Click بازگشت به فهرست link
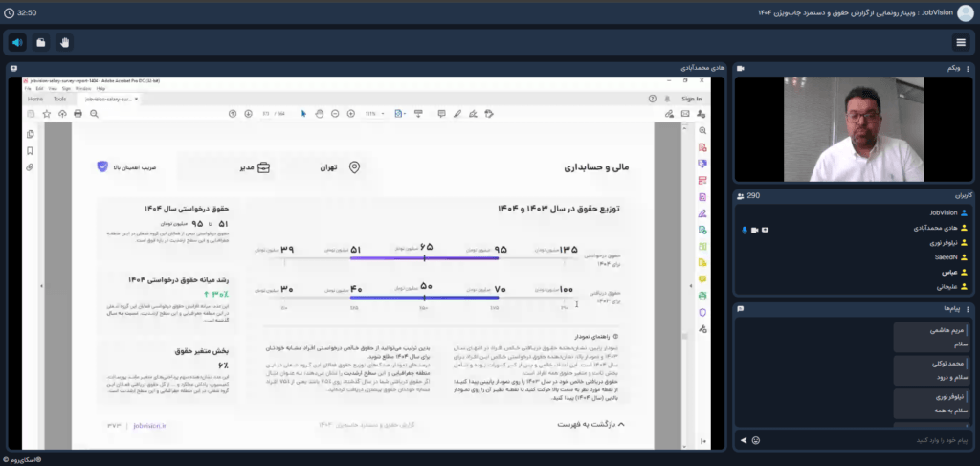 tap(590, 424)
